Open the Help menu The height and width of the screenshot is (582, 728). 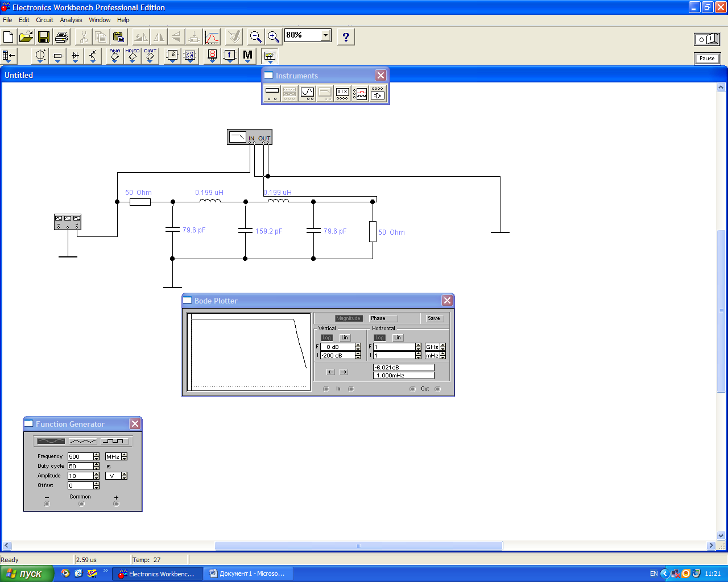click(x=123, y=20)
